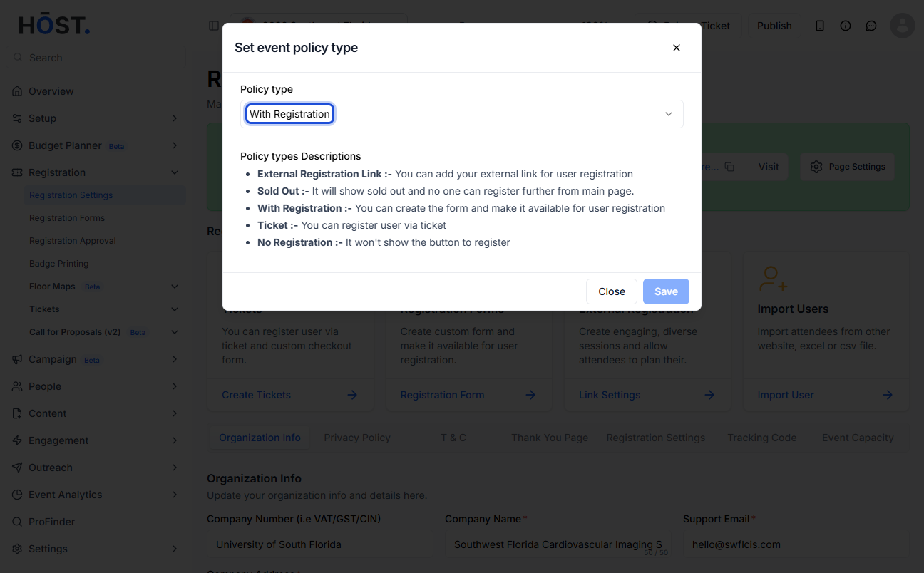The width and height of the screenshot is (924, 573).
Task: Switch to the Privacy Policy tab
Action: [x=357, y=438]
